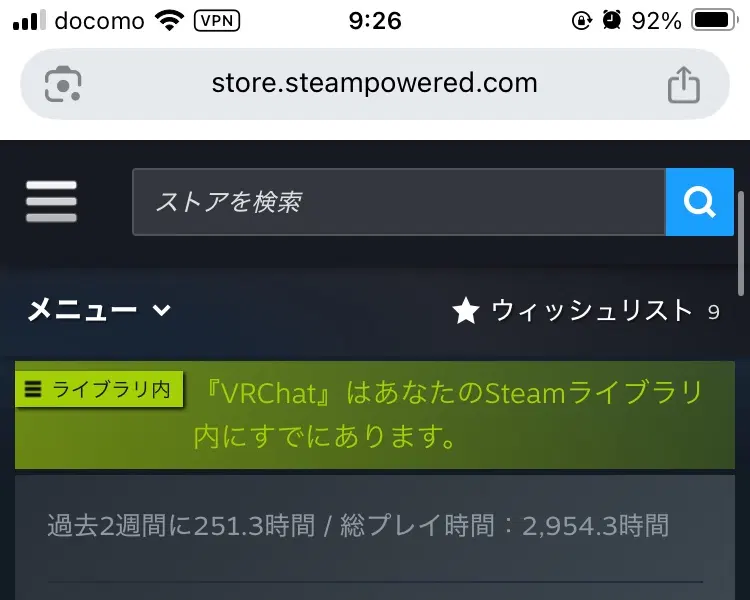Click the playtime statistics text row

(x=358, y=525)
